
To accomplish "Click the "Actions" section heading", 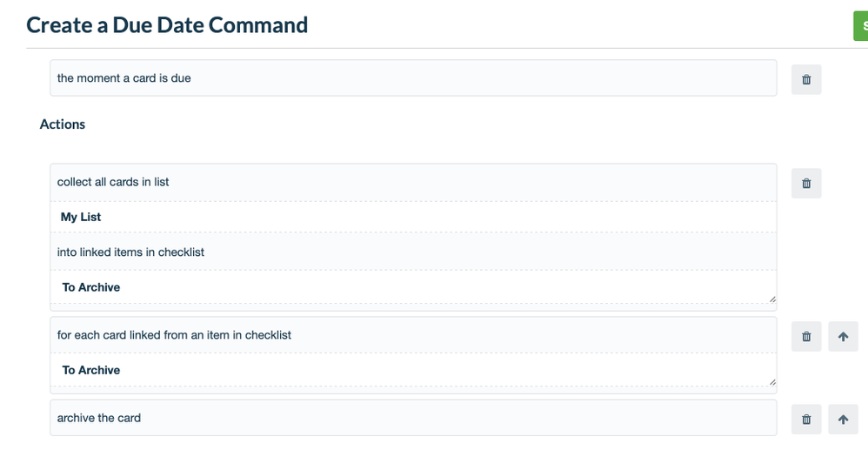I will pos(63,124).
